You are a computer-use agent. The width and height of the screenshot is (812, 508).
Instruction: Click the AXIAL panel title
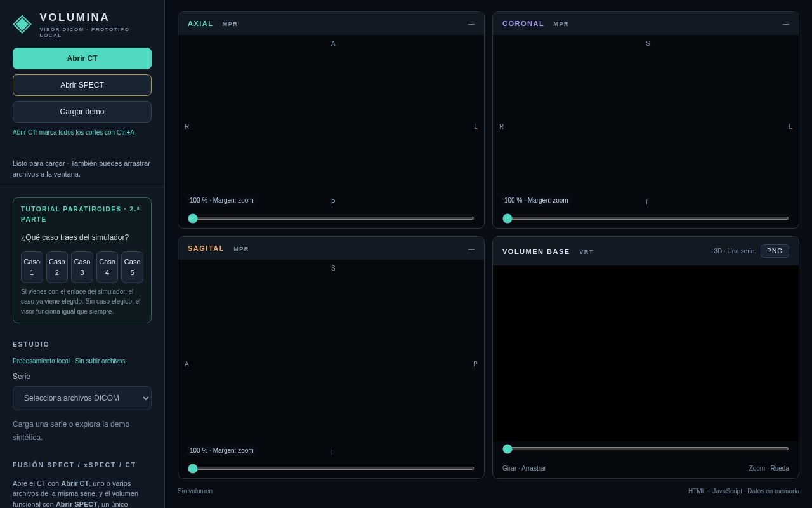200,24
